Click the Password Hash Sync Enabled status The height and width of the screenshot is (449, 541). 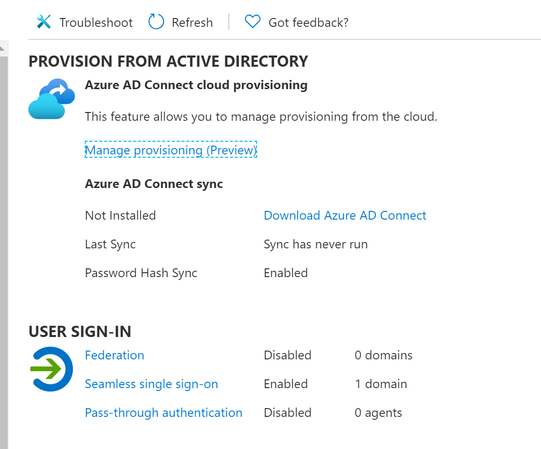(x=286, y=273)
